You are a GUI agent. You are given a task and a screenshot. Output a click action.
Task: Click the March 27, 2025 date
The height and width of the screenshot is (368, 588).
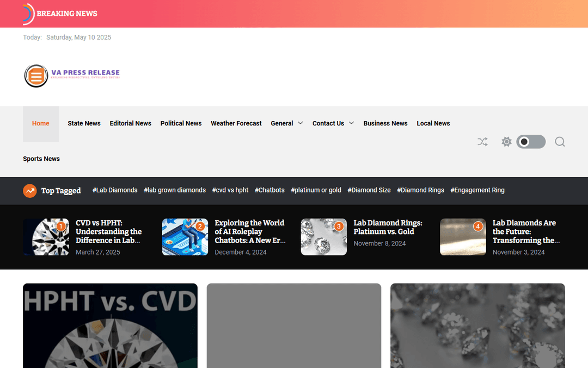tap(98, 252)
